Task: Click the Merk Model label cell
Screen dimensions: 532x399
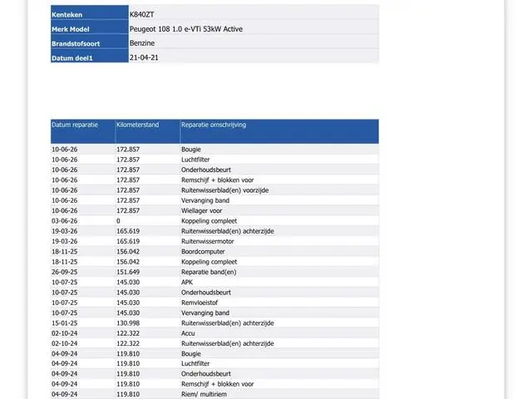Action: 90,27
